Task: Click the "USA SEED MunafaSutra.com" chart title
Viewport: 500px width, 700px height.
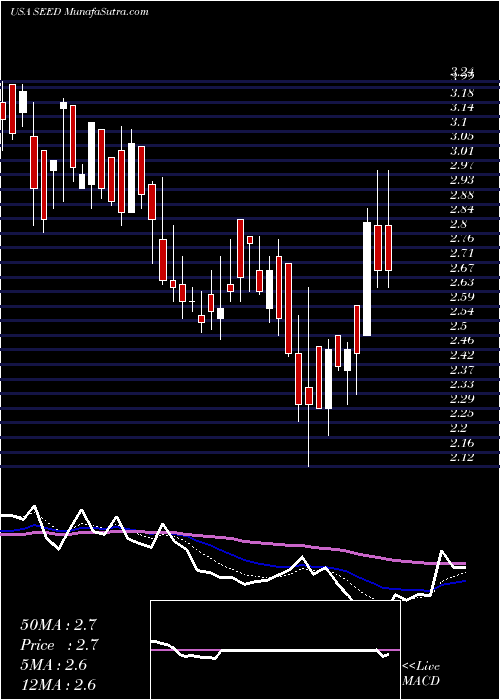Action: 79,12
